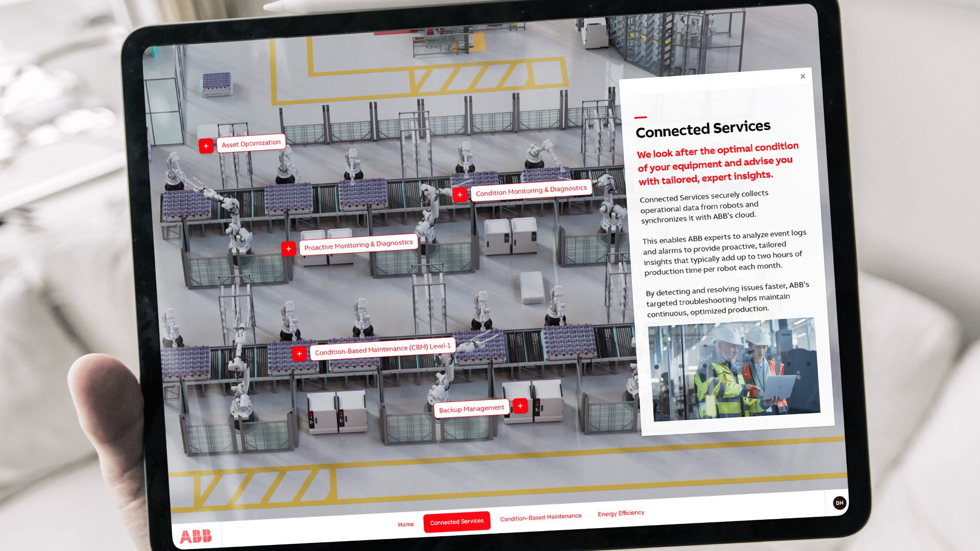The image size is (980, 551).
Task: Click the engineers with laptop photo
Action: 734,369
